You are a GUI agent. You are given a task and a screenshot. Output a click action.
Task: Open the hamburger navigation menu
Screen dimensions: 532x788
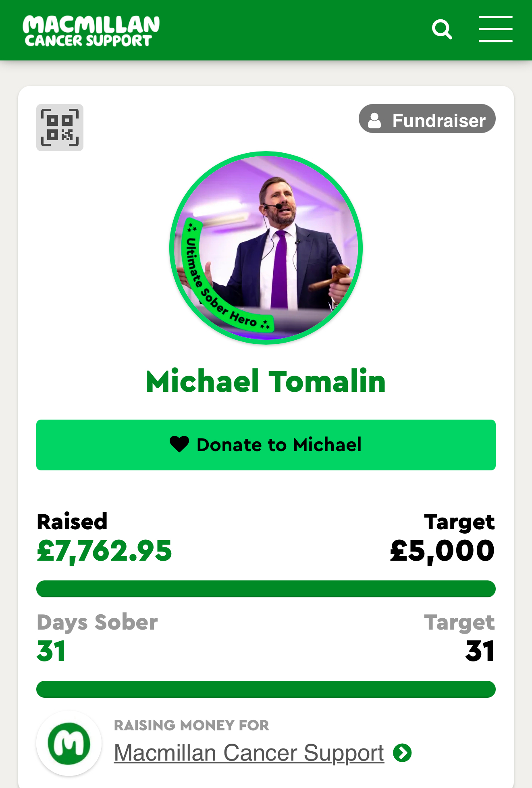coord(495,29)
